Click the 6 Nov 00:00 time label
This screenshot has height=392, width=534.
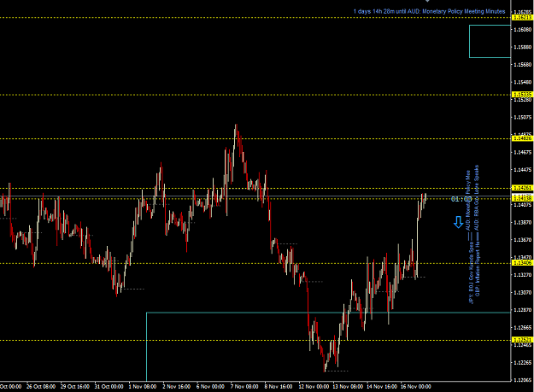(x=210, y=387)
